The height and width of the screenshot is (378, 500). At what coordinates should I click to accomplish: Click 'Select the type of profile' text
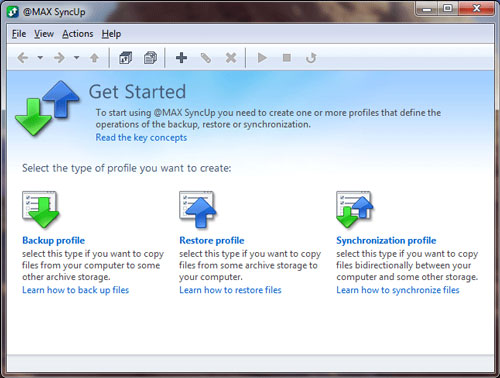tap(127, 168)
